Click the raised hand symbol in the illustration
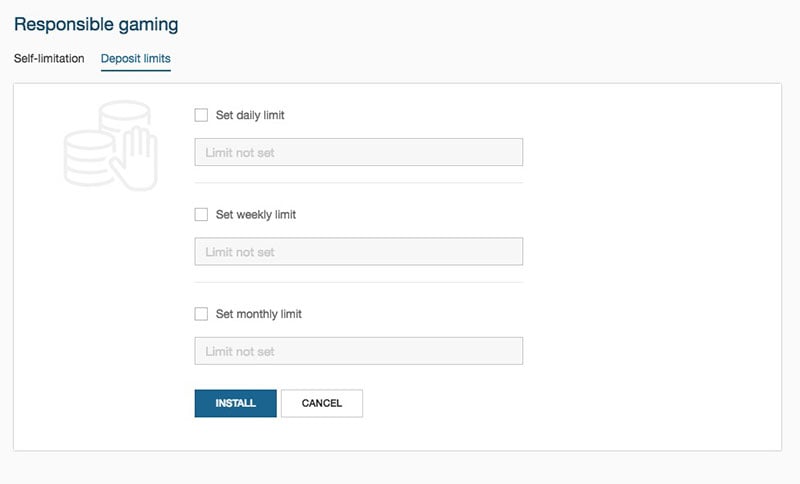The height and width of the screenshot is (484, 800). [134, 158]
